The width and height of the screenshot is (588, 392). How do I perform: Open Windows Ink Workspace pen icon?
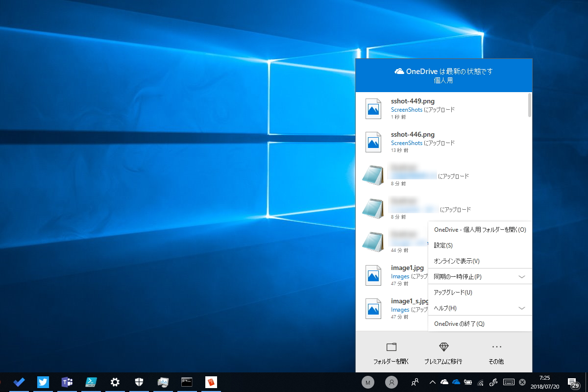tap(494, 382)
